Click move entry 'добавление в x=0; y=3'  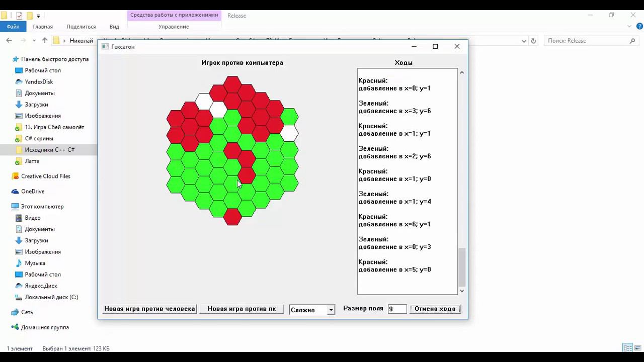pos(394,247)
